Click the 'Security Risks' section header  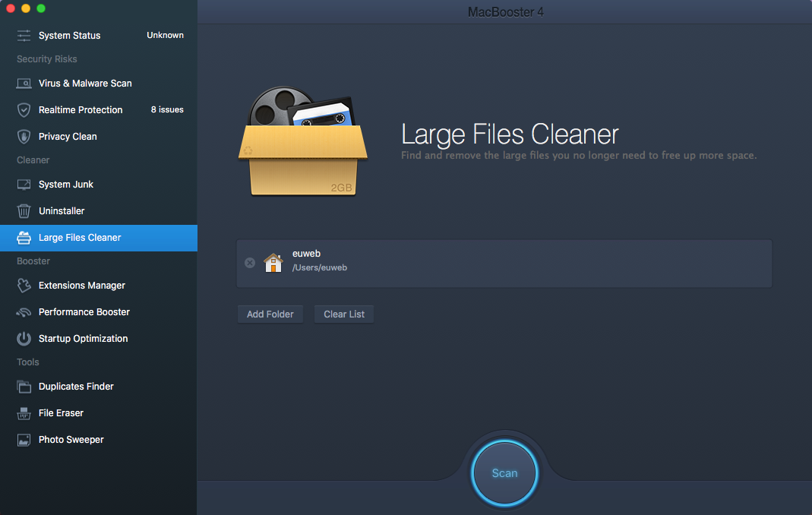click(46, 59)
